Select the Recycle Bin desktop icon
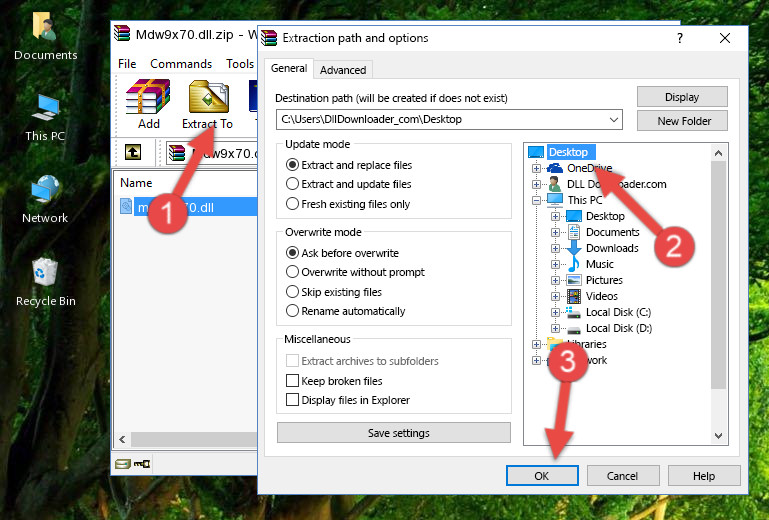Screen dimensions: 769x520 click(45, 272)
